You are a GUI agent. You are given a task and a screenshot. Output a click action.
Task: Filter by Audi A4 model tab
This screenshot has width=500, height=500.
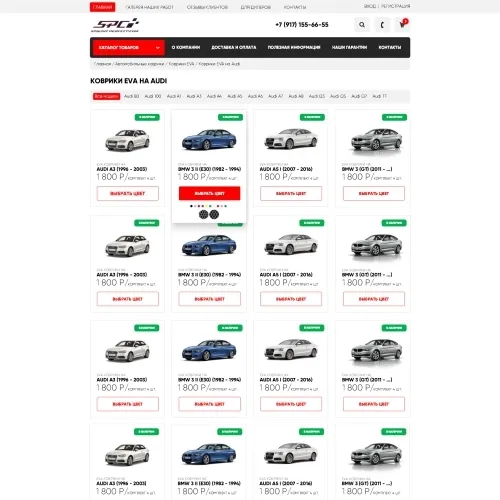[214, 96]
